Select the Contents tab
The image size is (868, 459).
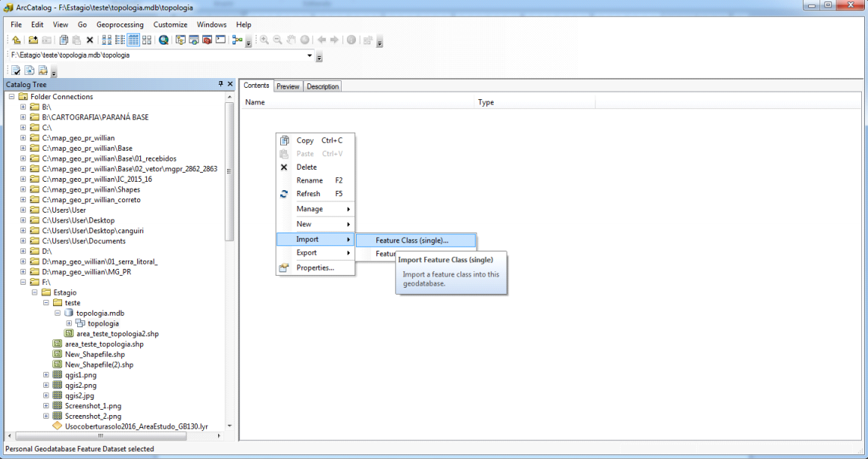256,86
